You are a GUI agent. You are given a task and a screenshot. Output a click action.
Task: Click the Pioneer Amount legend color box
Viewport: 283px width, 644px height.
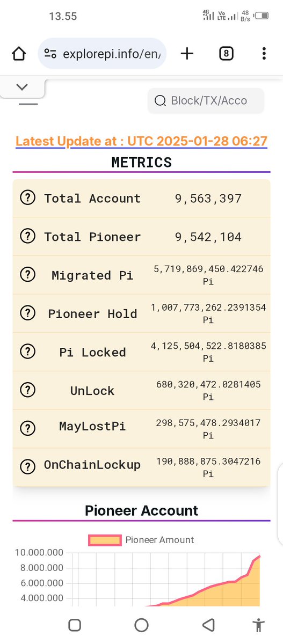coord(105,540)
